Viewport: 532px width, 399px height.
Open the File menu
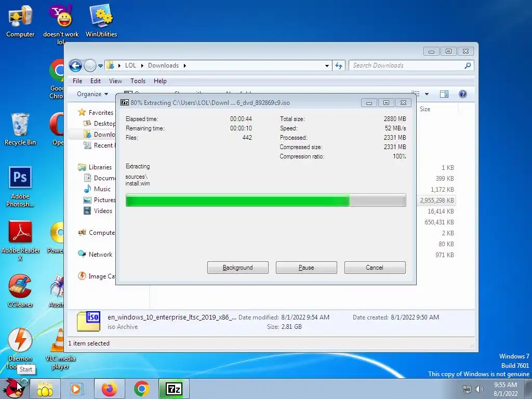[77, 81]
